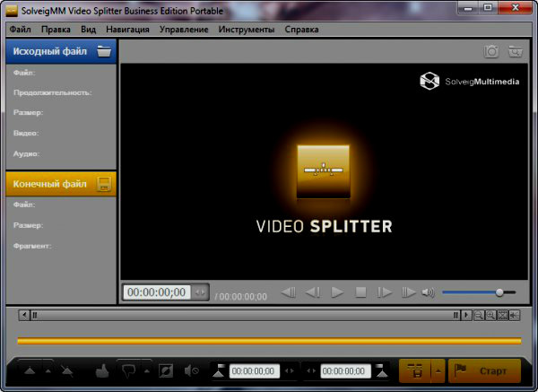Expand the arrow beside the thumbs down icon

click(x=147, y=371)
